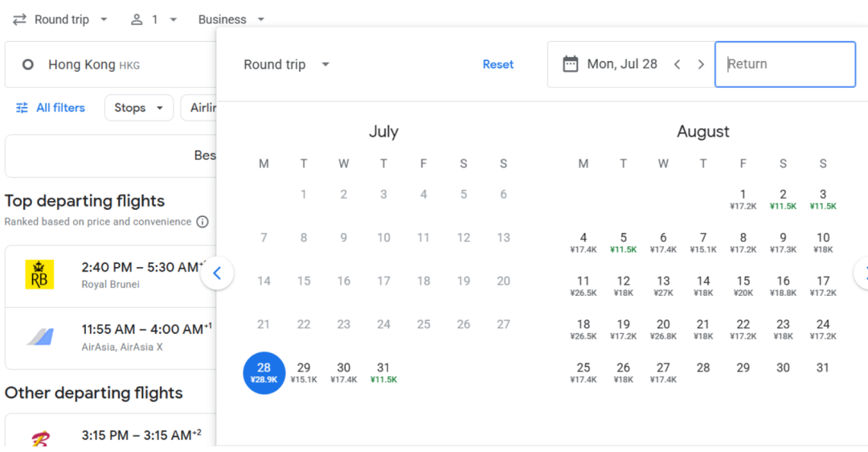Select August 16 priced ¥18.8K

(x=783, y=286)
